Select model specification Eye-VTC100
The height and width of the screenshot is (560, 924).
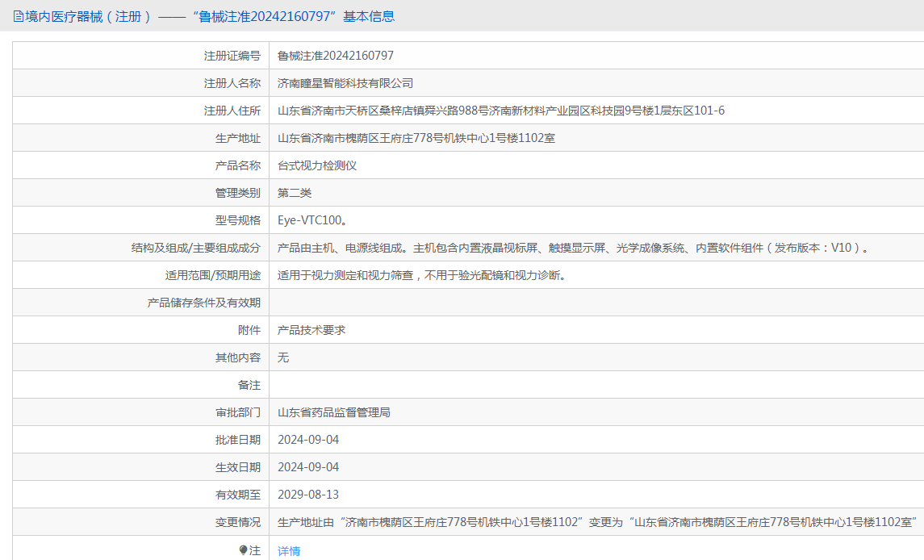click(x=313, y=220)
